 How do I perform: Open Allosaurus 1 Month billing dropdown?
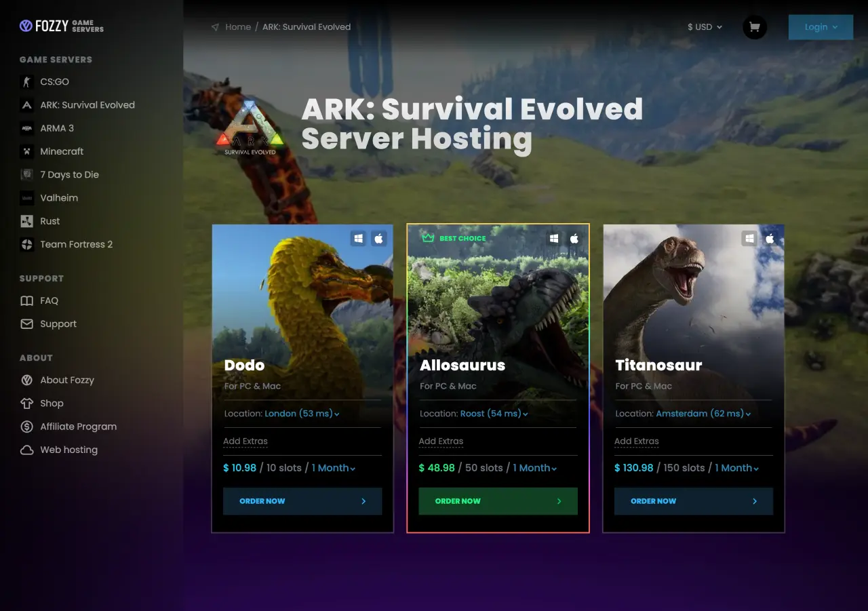click(534, 468)
